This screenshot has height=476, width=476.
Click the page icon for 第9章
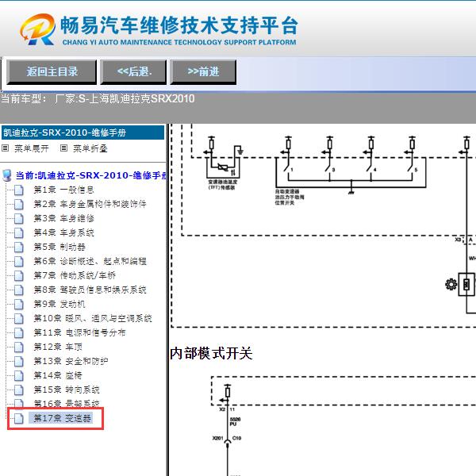(19, 304)
